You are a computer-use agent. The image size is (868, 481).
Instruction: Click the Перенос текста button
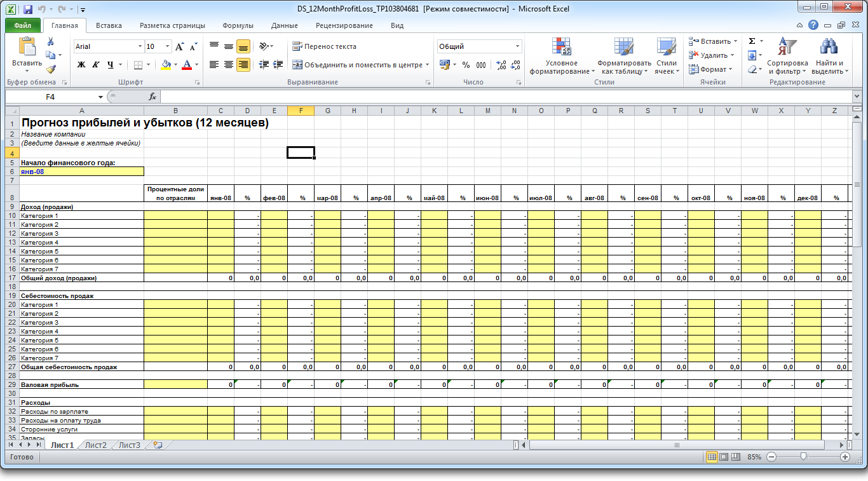324,46
